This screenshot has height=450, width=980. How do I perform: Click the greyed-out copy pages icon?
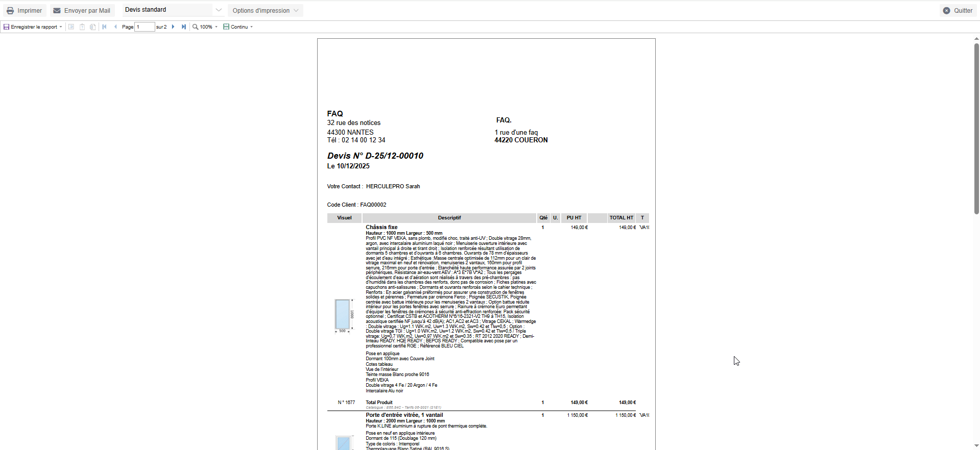(92, 27)
